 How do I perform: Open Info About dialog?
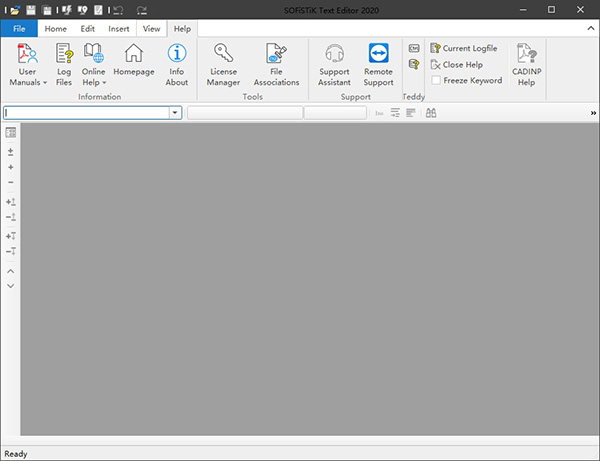pyautogui.click(x=177, y=64)
